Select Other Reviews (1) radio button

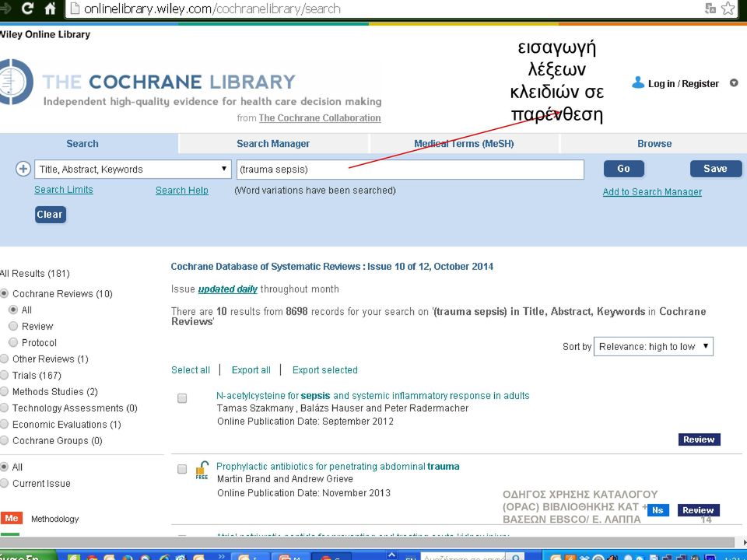5,359
